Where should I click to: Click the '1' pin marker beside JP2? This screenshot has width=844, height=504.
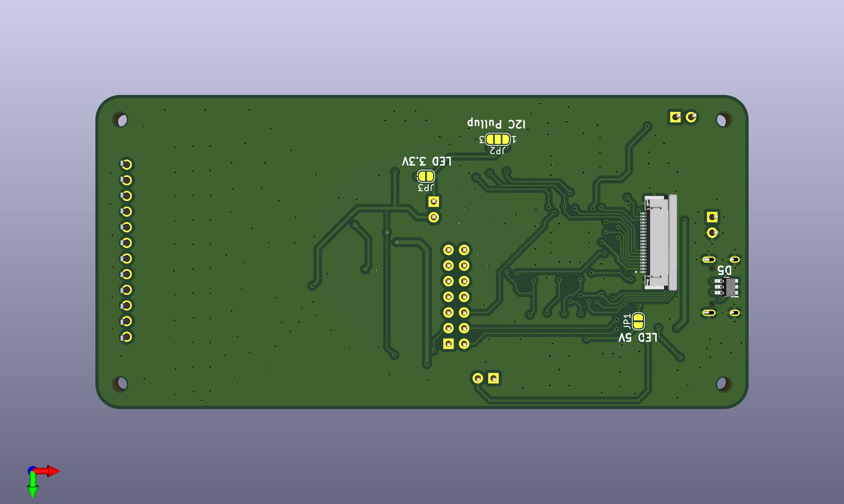(x=514, y=140)
